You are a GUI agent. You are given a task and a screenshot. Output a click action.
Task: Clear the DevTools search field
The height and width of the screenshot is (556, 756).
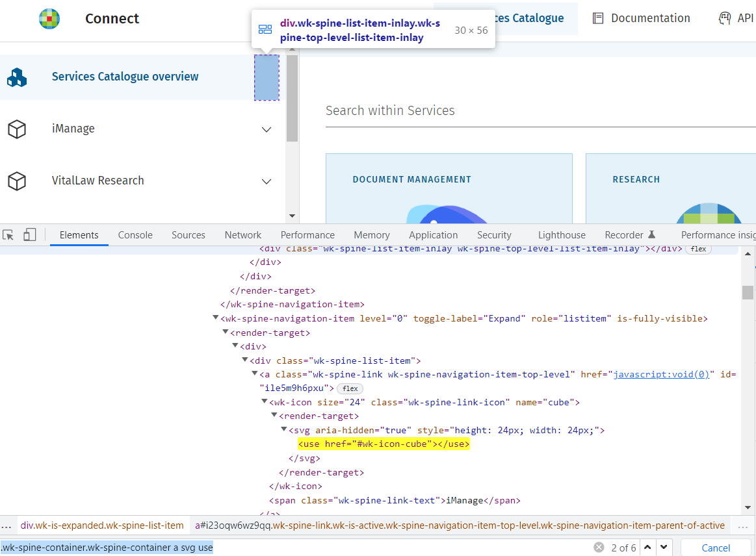599,548
